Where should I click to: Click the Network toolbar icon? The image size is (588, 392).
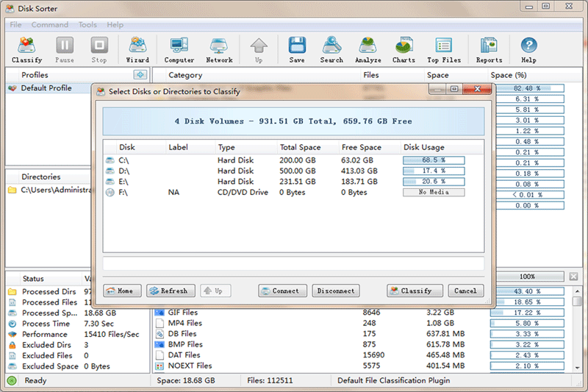219,49
